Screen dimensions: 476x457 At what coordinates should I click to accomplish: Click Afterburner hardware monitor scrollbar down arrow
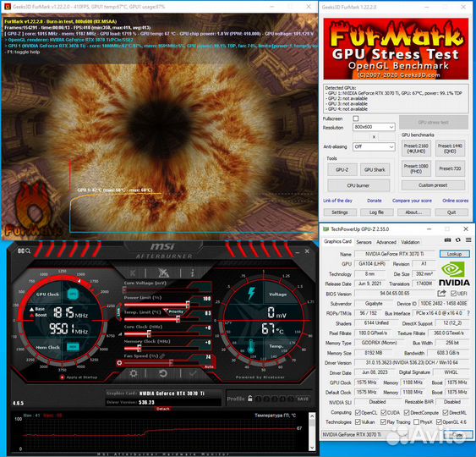click(312, 448)
